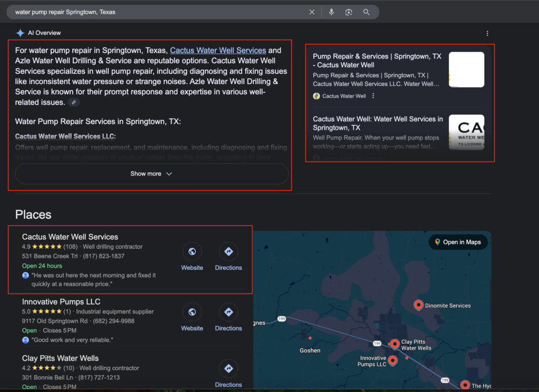This screenshot has width=539, height=392.
Task: Click the source link chip after the overview paragraph
Action: coord(74,103)
